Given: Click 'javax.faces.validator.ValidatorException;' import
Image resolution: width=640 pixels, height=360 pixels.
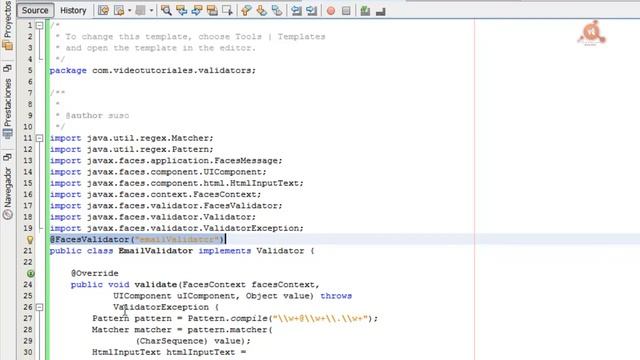Looking at the screenshot, I should click(195, 228).
